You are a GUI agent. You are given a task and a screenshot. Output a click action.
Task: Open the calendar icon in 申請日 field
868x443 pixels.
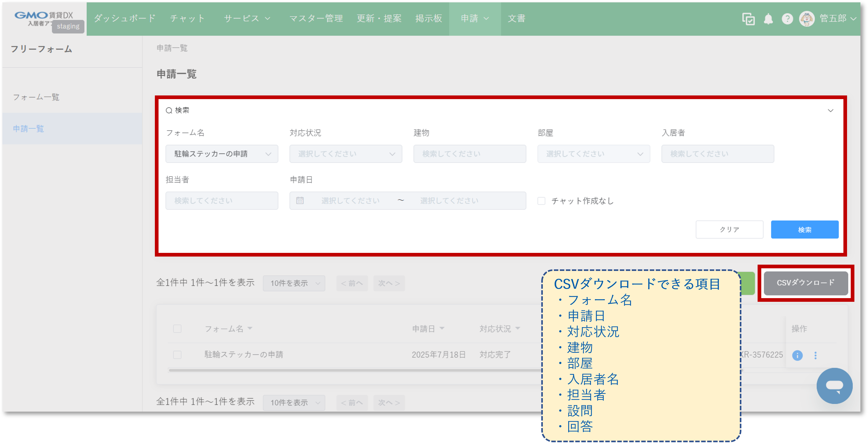click(300, 200)
